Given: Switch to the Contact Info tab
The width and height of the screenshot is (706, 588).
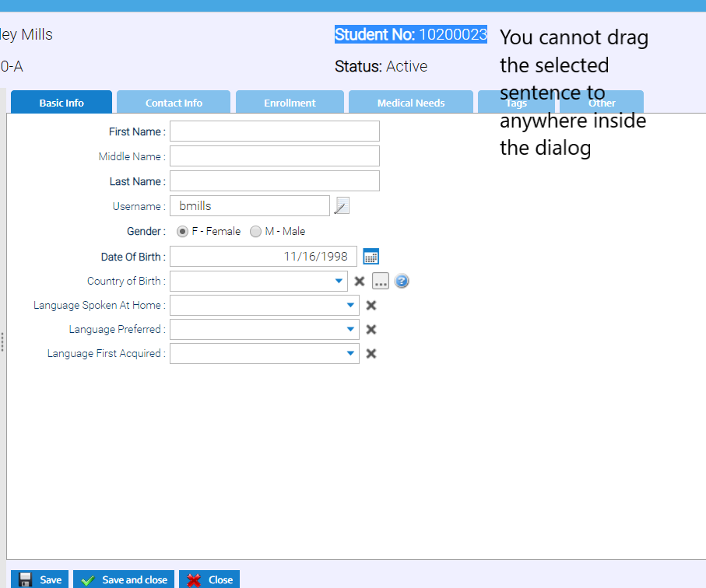Looking at the screenshot, I should [174, 103].
